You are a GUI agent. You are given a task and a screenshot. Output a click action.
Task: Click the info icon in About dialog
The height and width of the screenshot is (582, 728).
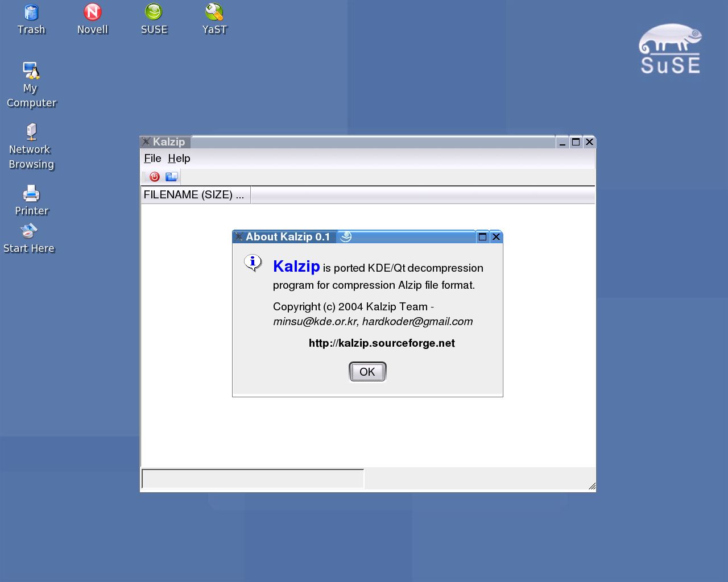[x=253, y=263]
